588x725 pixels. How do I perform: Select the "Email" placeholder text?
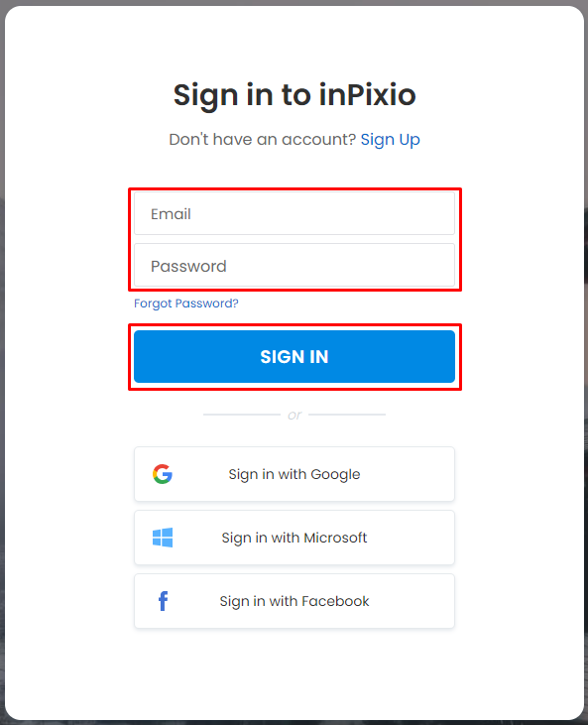(171, 214)
